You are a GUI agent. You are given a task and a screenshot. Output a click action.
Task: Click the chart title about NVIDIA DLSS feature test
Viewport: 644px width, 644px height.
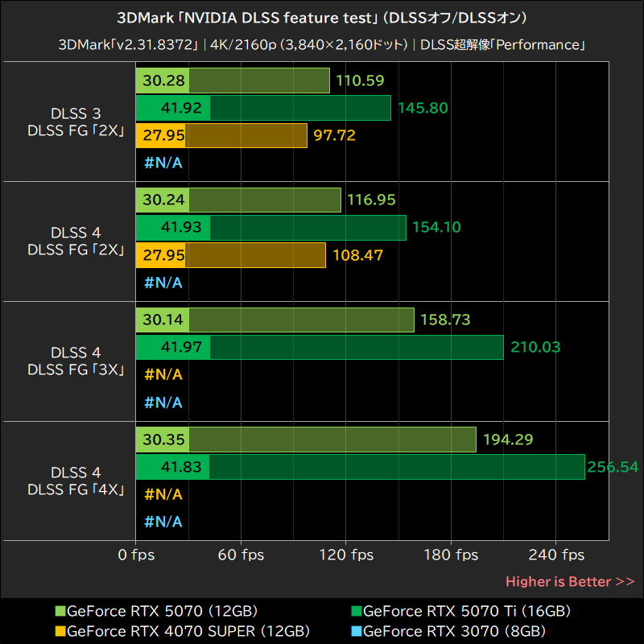[322, 17]
